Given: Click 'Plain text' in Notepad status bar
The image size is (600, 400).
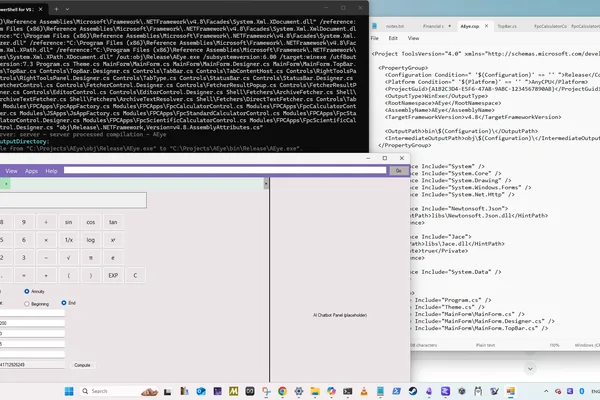Looking at the screenshot, I should click(485, 345).
